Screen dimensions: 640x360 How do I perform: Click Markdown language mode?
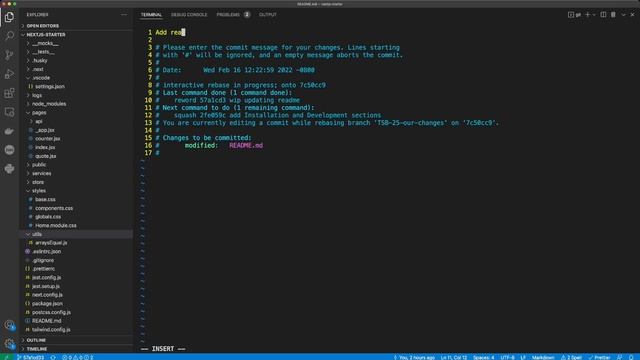543,357
